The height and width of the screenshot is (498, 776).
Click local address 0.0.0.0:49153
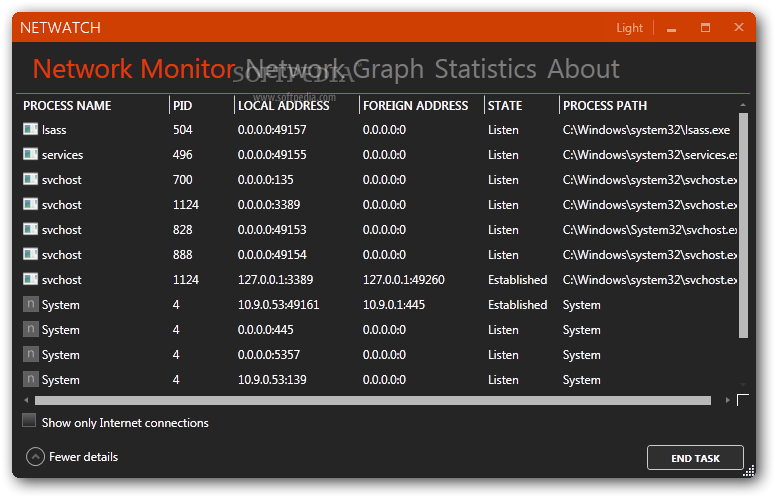pyautogui.click(x=272, y=229)
